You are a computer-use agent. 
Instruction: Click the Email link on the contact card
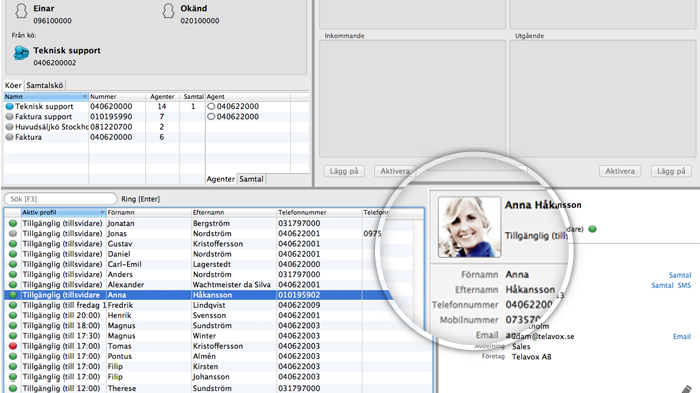point(682,337)
